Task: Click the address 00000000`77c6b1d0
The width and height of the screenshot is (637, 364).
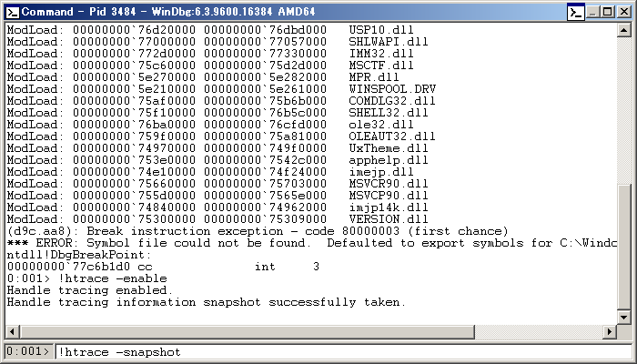Action: click(68, 267)
